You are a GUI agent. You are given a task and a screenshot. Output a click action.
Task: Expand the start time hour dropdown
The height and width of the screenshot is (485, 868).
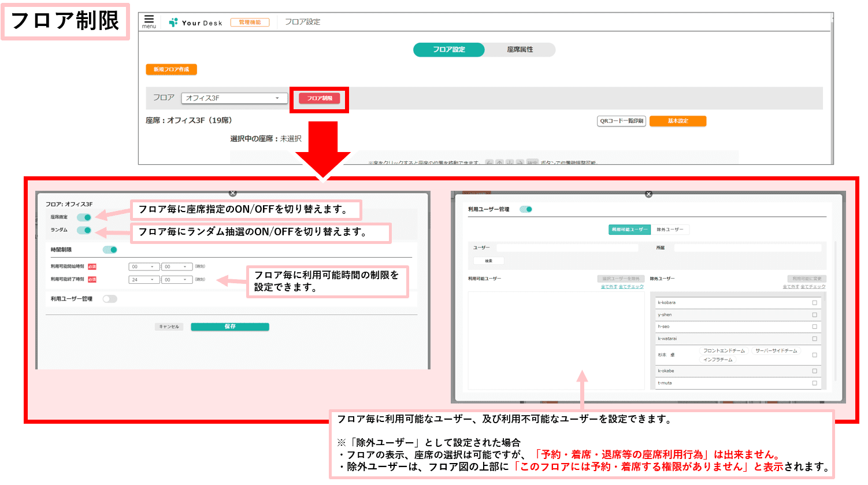point(143,266)
